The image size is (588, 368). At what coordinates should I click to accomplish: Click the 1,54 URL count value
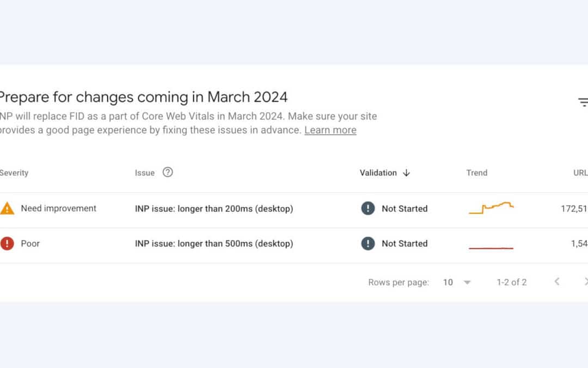coord(579,243)
